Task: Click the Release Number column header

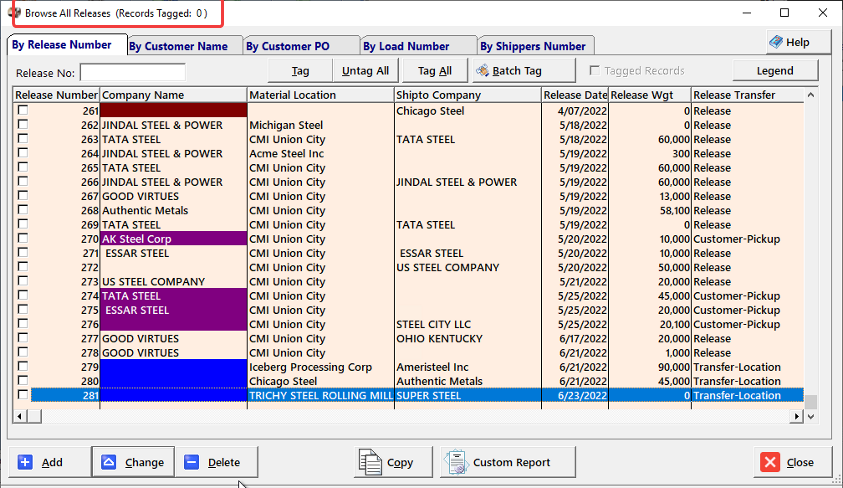Action: tap(56, 95)
